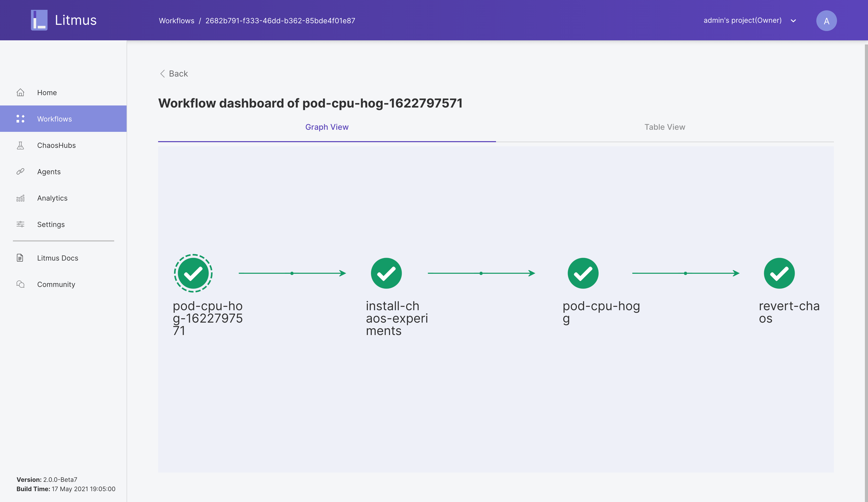Select the install-chaos-experiments node
The width and height of the screenshot is (868, 502).
386,273
